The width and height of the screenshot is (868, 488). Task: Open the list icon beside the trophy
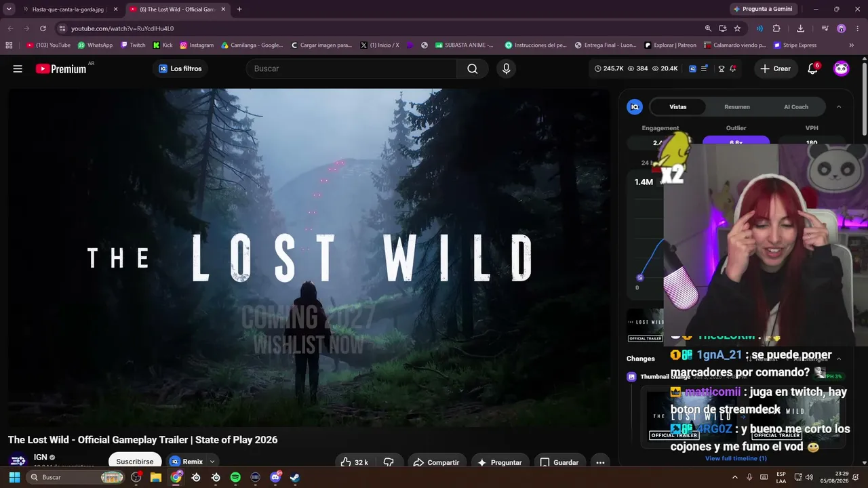[x=705, y=68]
